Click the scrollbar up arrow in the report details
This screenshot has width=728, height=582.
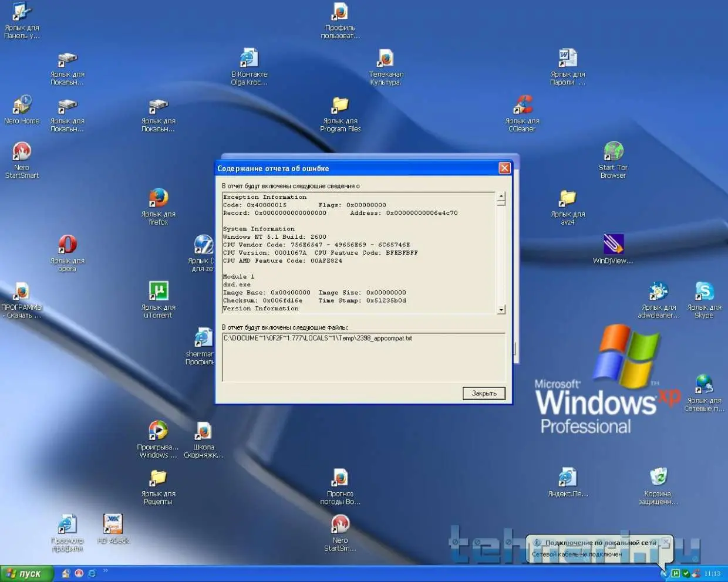(x=501, y=197)
